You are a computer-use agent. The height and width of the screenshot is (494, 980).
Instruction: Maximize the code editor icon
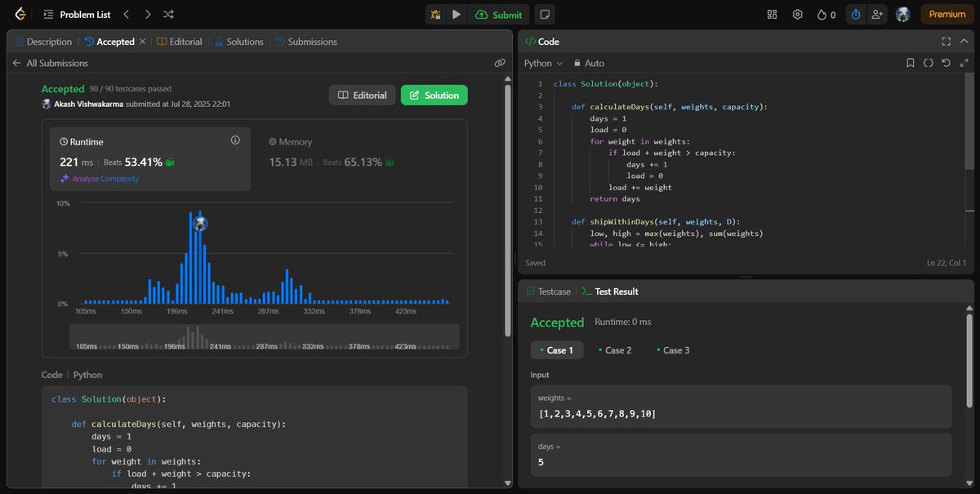964,63
